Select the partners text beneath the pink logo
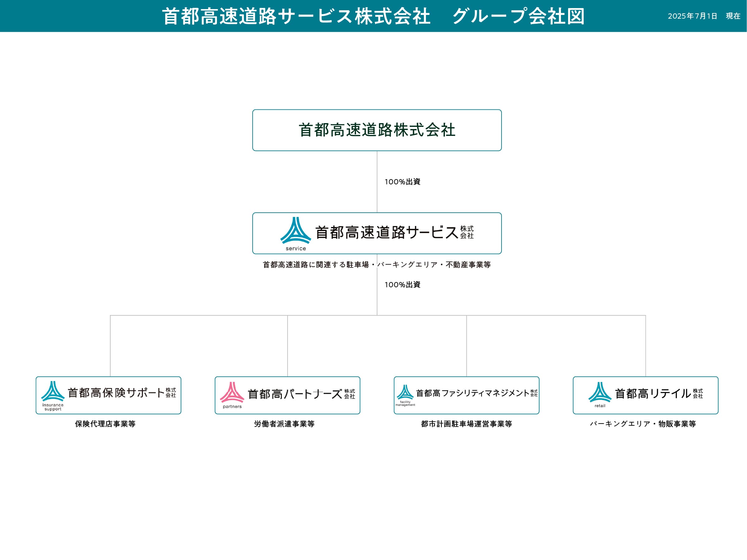Screen dimensions: 747x560 point(232,407)
